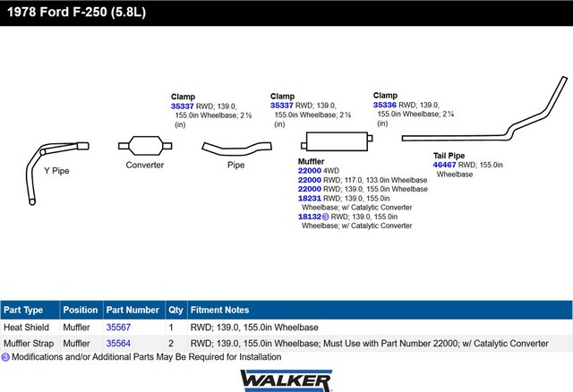Open clamp part 35337 above the Converter
Image resolution: width=573 pixels, height=392 pixels.
pos(182,107)
